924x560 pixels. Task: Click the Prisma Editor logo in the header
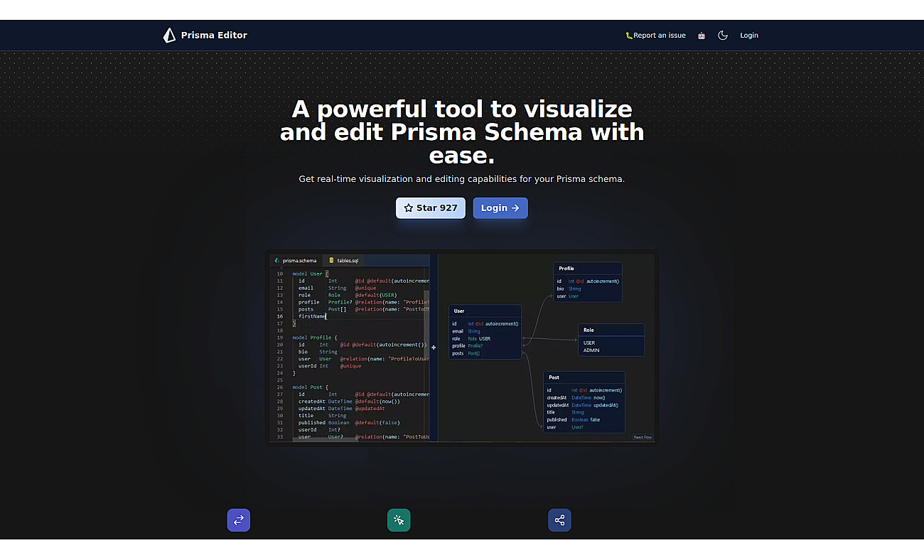click(x=205, y=36)
